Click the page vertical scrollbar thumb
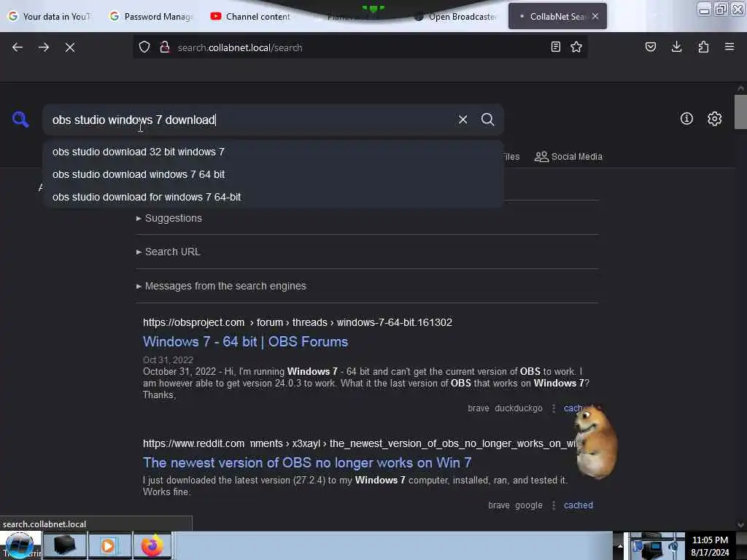747x560 pixels. 740,112
